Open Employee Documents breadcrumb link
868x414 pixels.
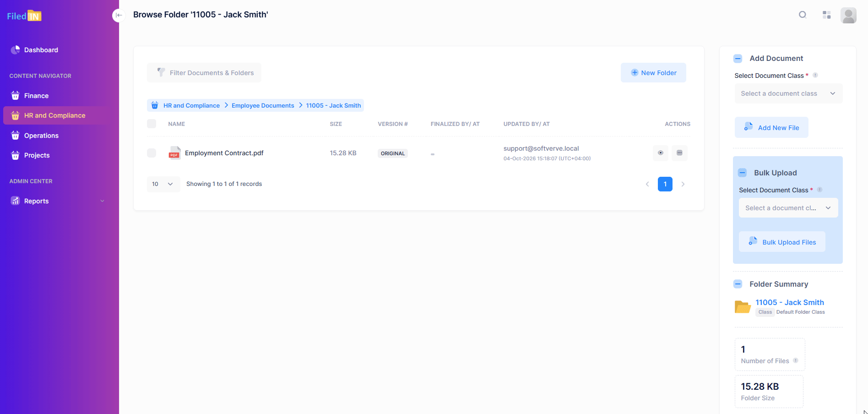coord(263,105)
